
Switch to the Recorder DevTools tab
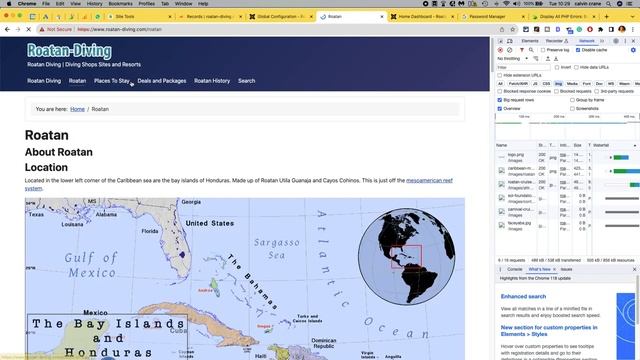(557, 41)
